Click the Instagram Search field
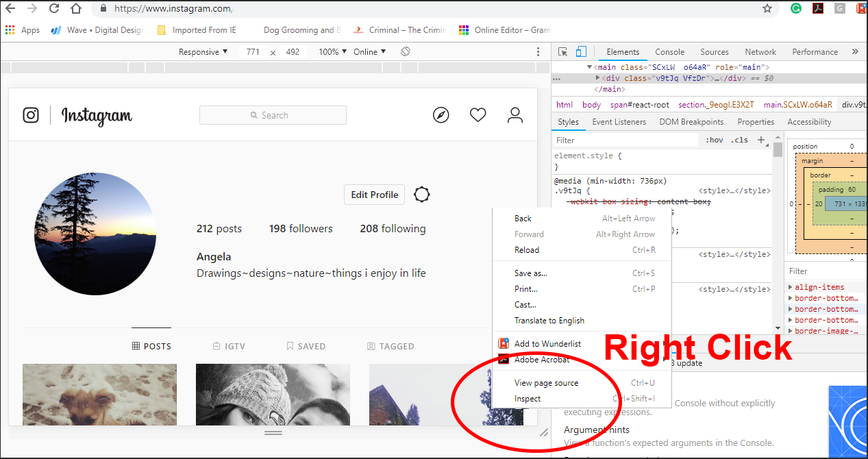The width and height of the screenshot is (868, 459). [273, 115]
